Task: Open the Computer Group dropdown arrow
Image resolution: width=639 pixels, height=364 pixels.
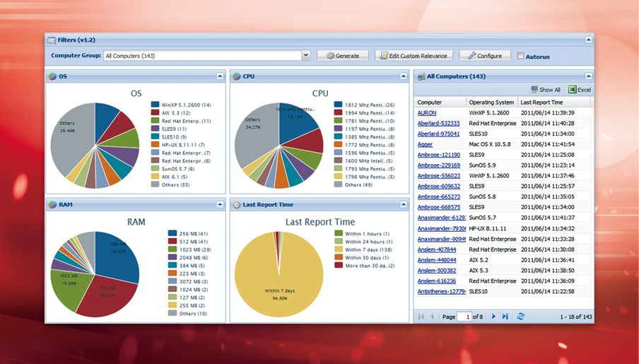Action: (306, 55)
